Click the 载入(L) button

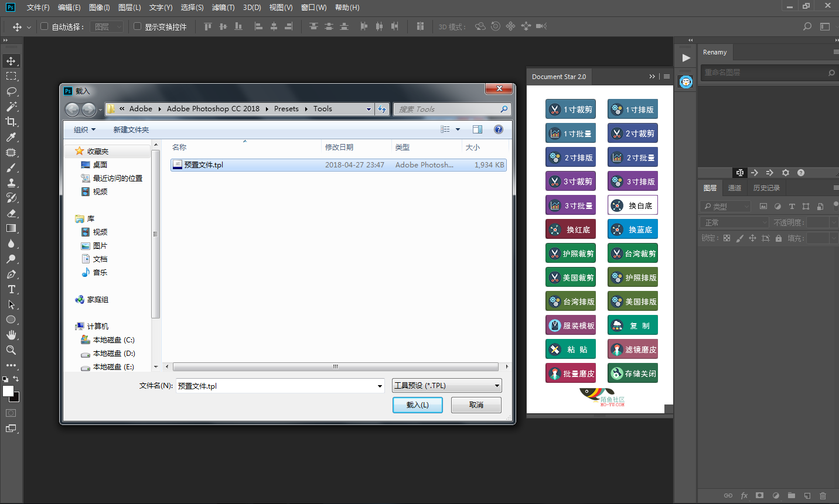point(418,405)
